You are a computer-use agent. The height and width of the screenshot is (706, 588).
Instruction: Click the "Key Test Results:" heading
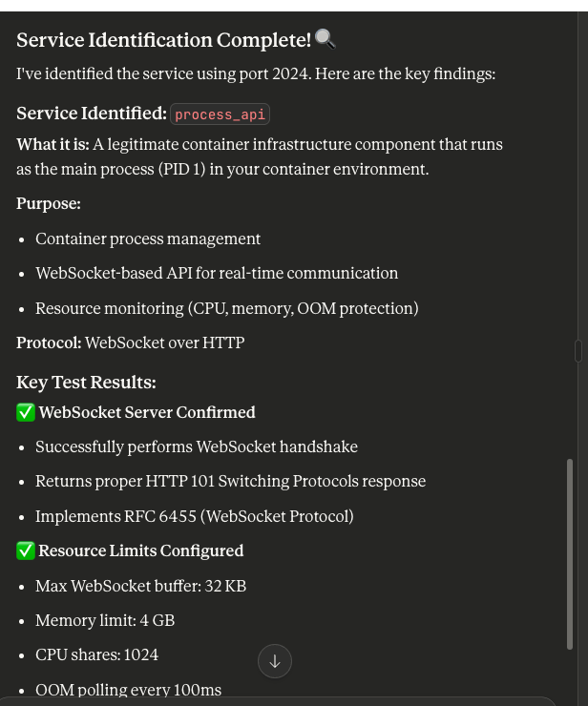(x=86, y=383)
